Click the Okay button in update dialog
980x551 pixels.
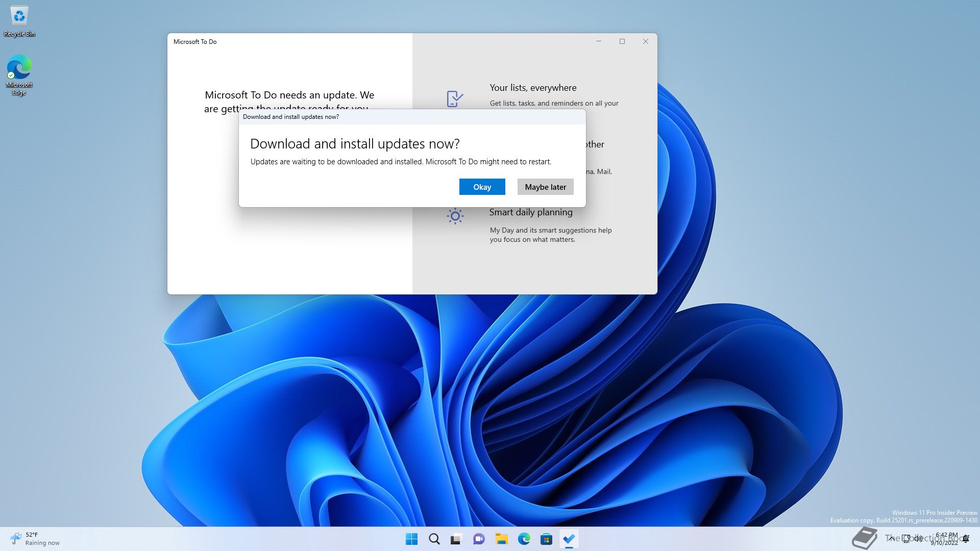point(482,187)
